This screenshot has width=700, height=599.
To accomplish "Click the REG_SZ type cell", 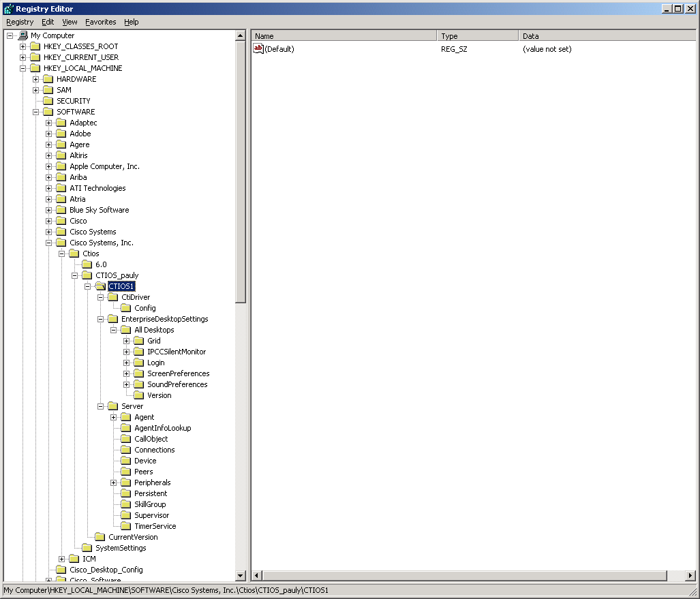I will coord(454,49).
